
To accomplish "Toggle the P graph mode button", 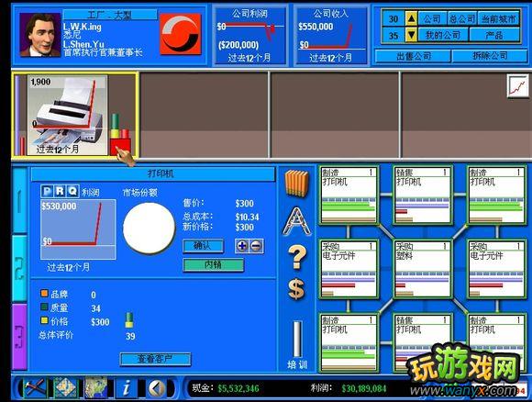I will point(47,191).
